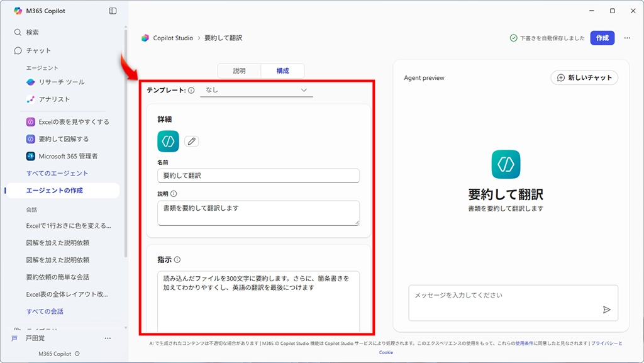Screen dimensions: 644x363
Task: Click the search magnifier icon
Action: pyautogui.click(x=18, y=33)
